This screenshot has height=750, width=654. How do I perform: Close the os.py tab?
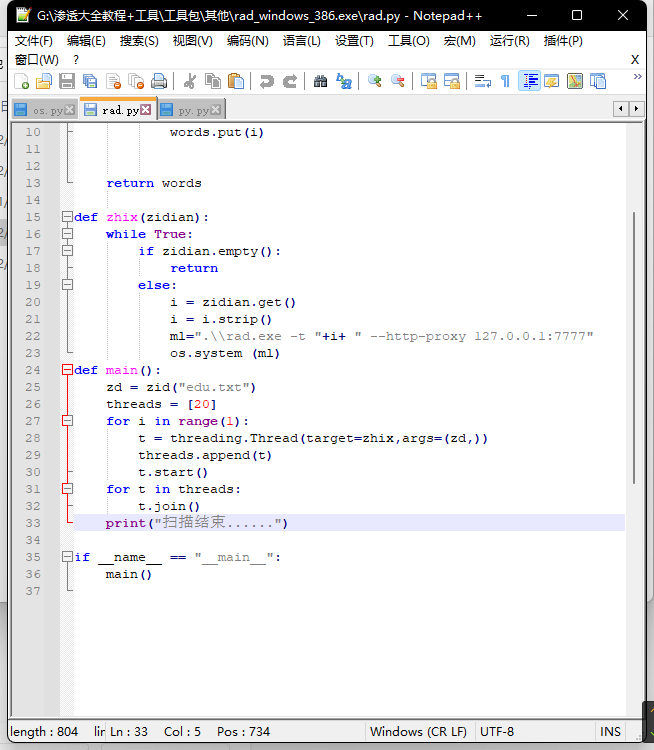69,110
